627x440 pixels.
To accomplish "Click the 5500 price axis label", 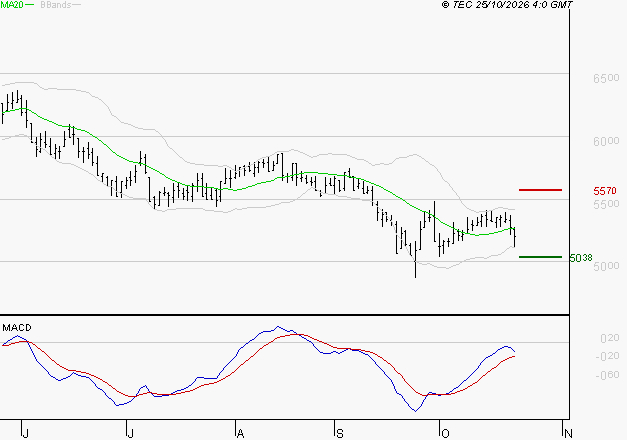I will [x=606, y=204].
